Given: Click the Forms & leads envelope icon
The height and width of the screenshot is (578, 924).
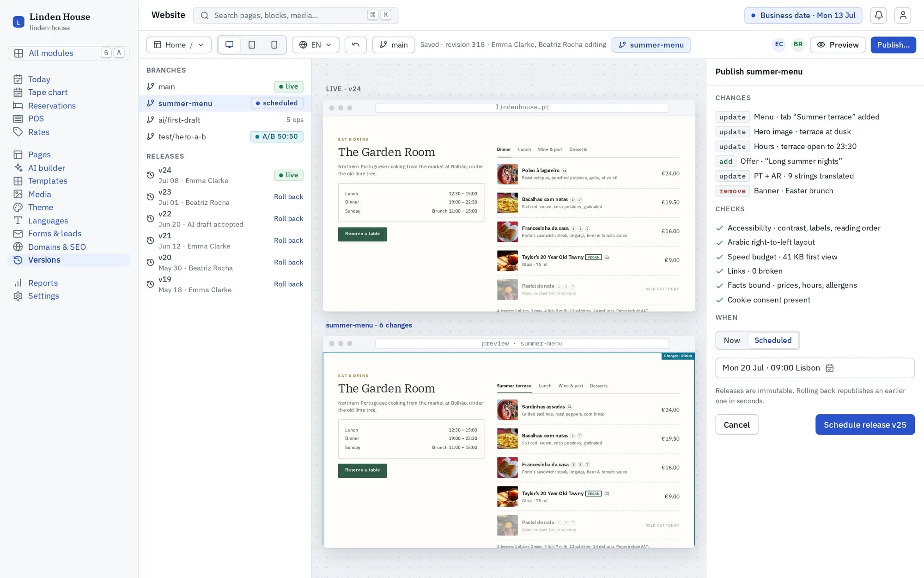Looking at the screenshot, I should point(18,234).
